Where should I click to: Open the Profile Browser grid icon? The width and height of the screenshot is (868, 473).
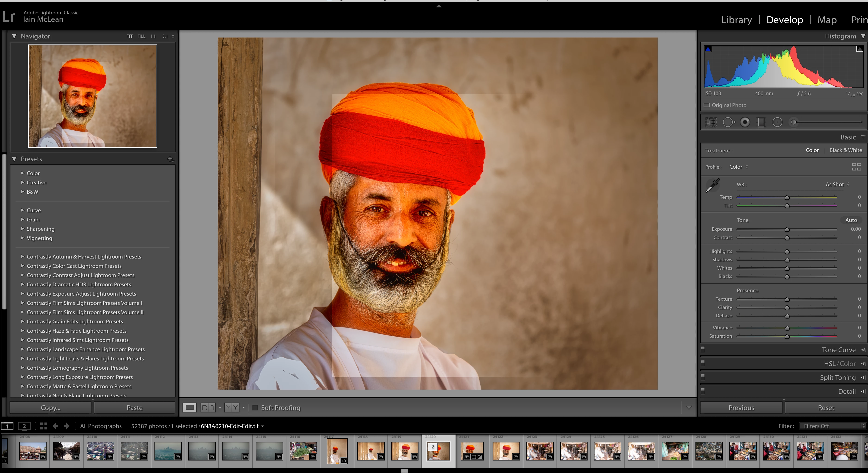click(856, 167)
